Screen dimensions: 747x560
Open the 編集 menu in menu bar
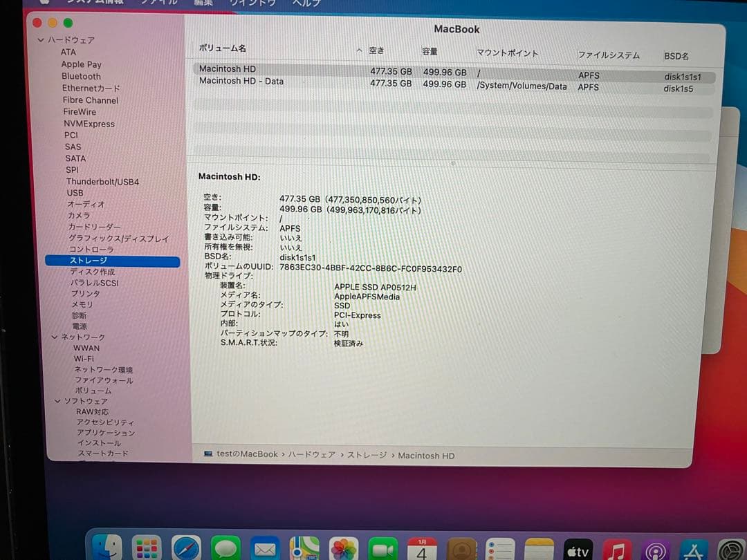pyautogui.click(x=203, y=2)
